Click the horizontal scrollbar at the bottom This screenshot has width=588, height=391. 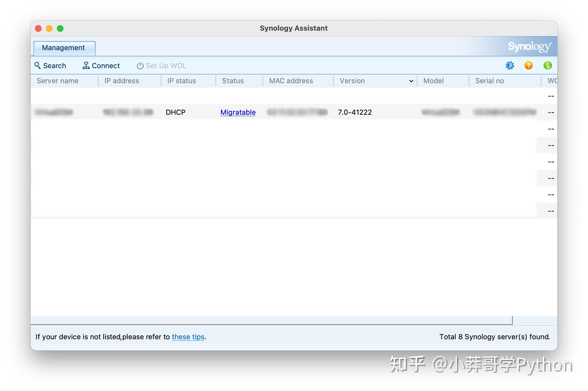point(272,320)
